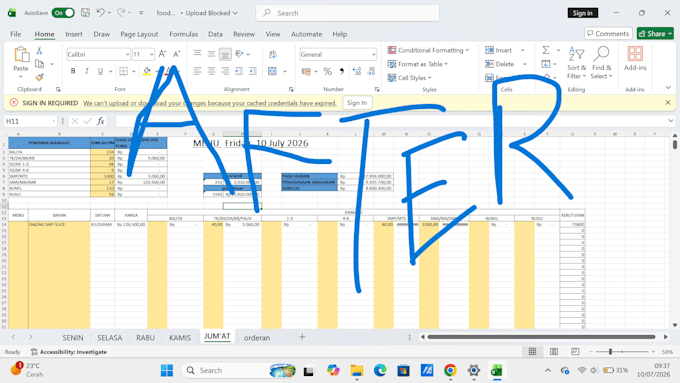The image size is (680, 383).
Task: Open Sort & Filter
Action: pos(576,63)
